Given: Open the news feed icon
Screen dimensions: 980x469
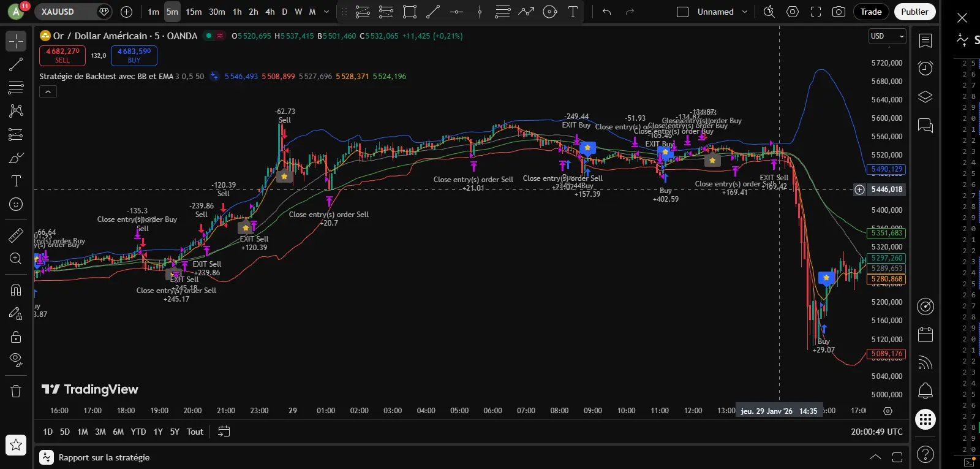Looking at the screenshot, I should 925,363.
